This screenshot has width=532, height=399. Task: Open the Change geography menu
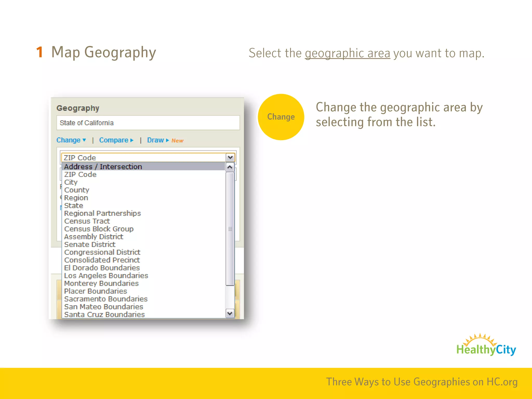[71, 140]
